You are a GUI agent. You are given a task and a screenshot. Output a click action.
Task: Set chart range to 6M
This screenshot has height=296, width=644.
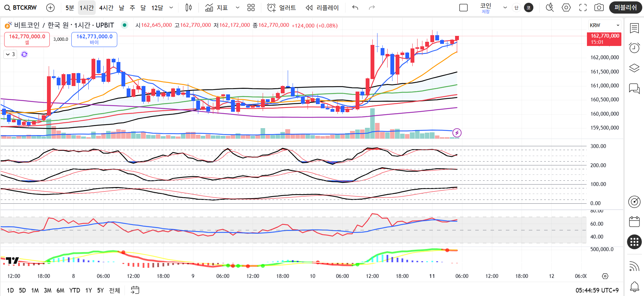[61, 290]
